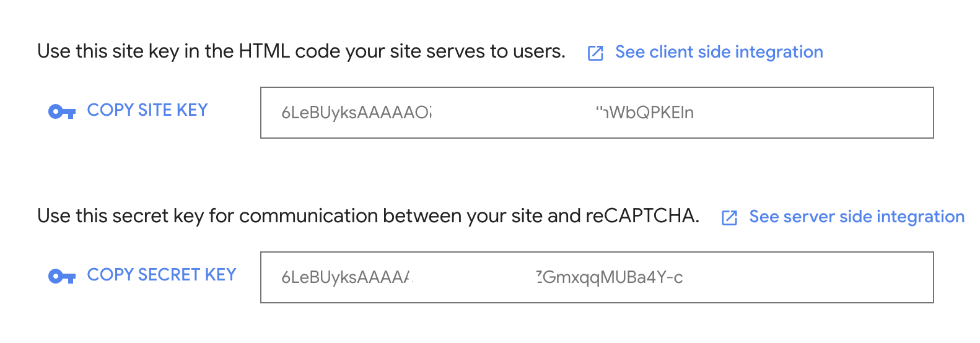Click the site key text starting with 6LeBUyksAAAAAO

coord(356,113)
